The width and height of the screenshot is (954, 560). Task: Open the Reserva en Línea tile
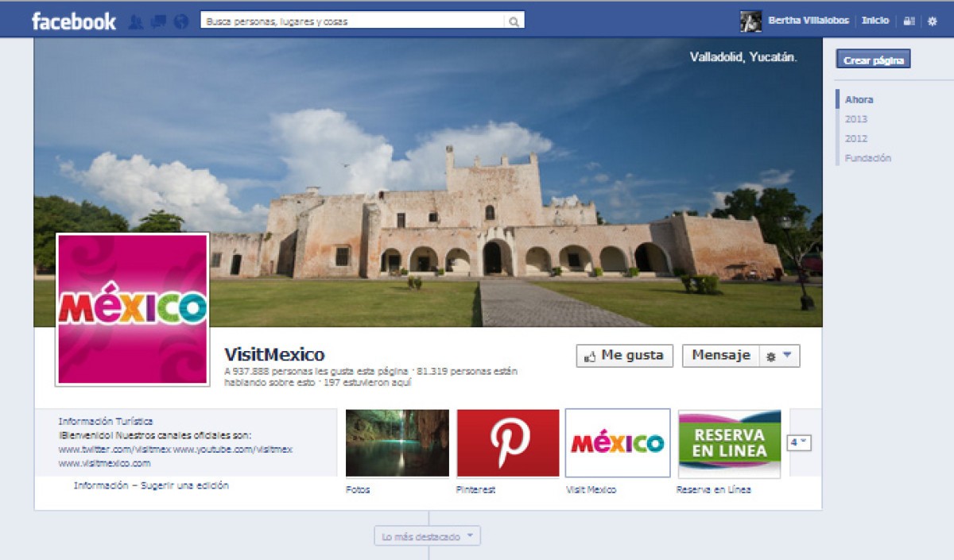click(x=729, y=443)
